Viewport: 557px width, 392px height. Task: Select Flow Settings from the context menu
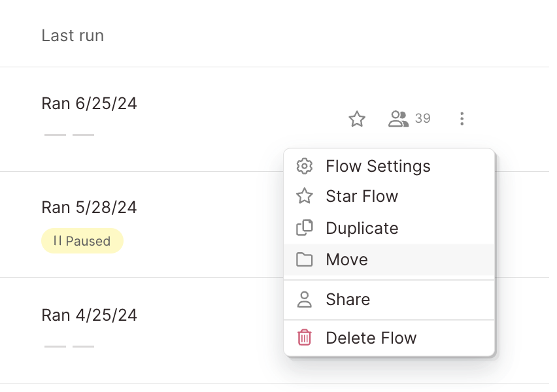[x=378, y=166]
